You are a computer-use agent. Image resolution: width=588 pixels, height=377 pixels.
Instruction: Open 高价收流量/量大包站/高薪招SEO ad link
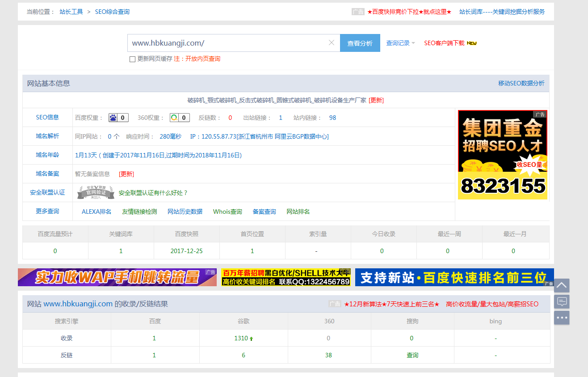click(492, 304)
